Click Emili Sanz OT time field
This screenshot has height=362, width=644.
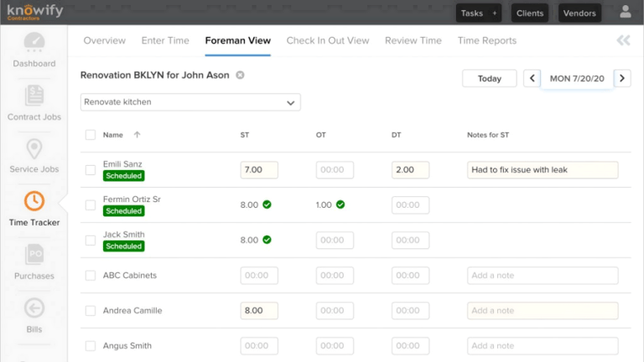pyautogui.click(x=335, y=170)
